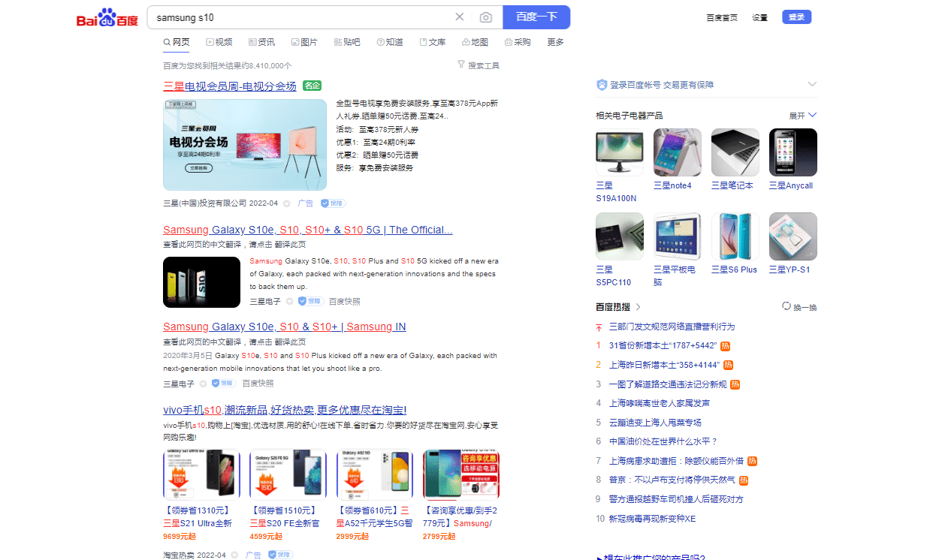
Task: Click the 2799元 Samsung product image
Action: [x=461, y=474]
